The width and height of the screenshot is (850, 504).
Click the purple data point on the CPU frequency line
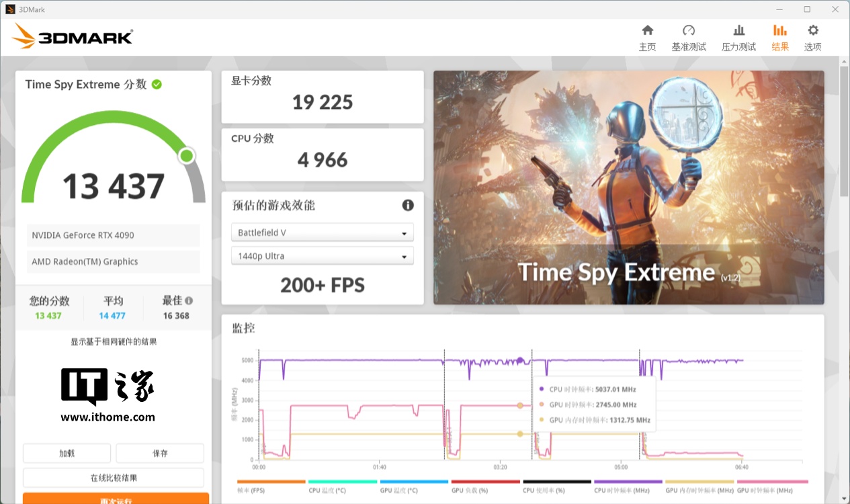point(520,360)
